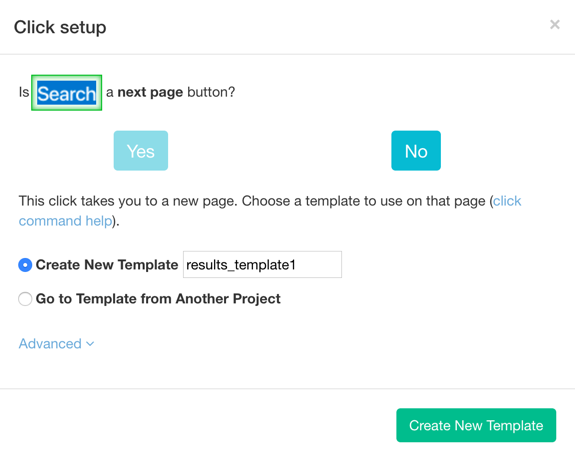Focus the results_template1 name field
The image size is (575, 460).
click(262, 264)
